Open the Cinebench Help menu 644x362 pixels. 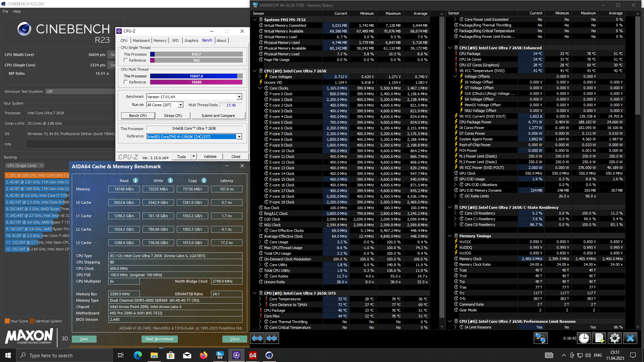[17, 11]
